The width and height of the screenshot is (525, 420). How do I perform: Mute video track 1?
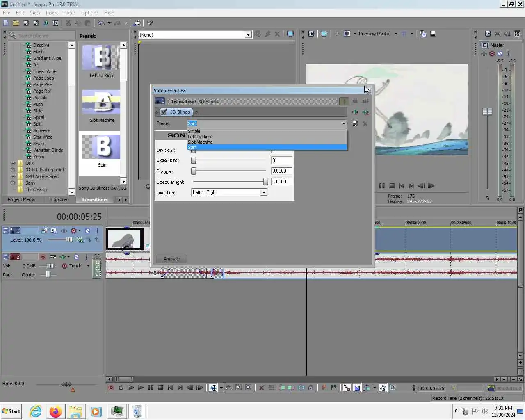tap(87, 231)
